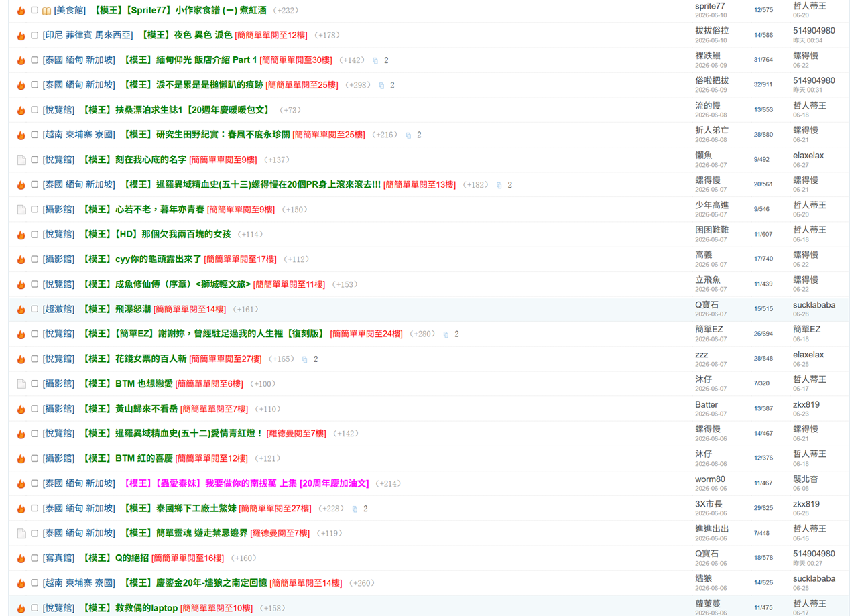The height and width of the screenshot is (616, 858).
Task: Click multi-page icon after 緬甸仰光 飯店介紹 thread
Action: (375, 60)
